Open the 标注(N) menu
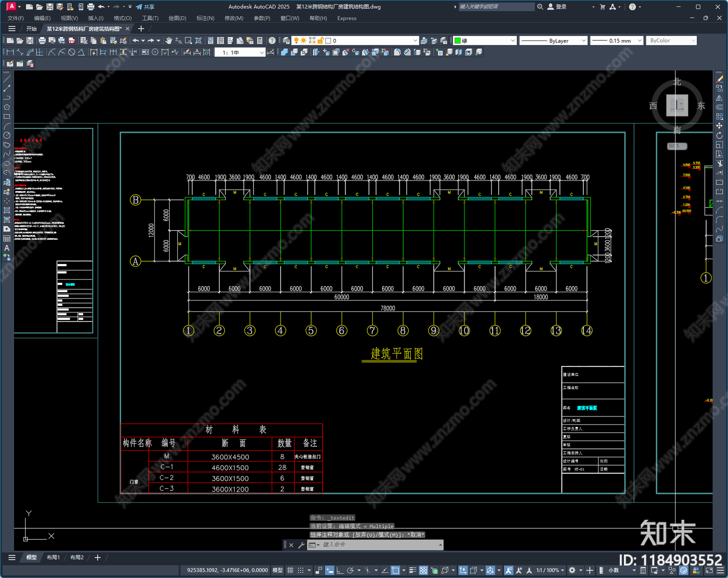The image size is (728, 578). pyautogui.click(x=205, y=18)
